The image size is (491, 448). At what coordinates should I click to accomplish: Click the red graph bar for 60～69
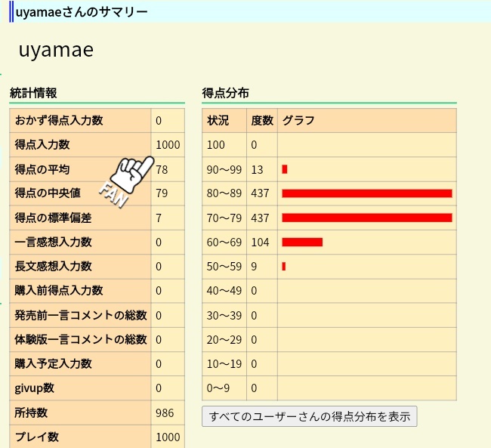(302, 243)
